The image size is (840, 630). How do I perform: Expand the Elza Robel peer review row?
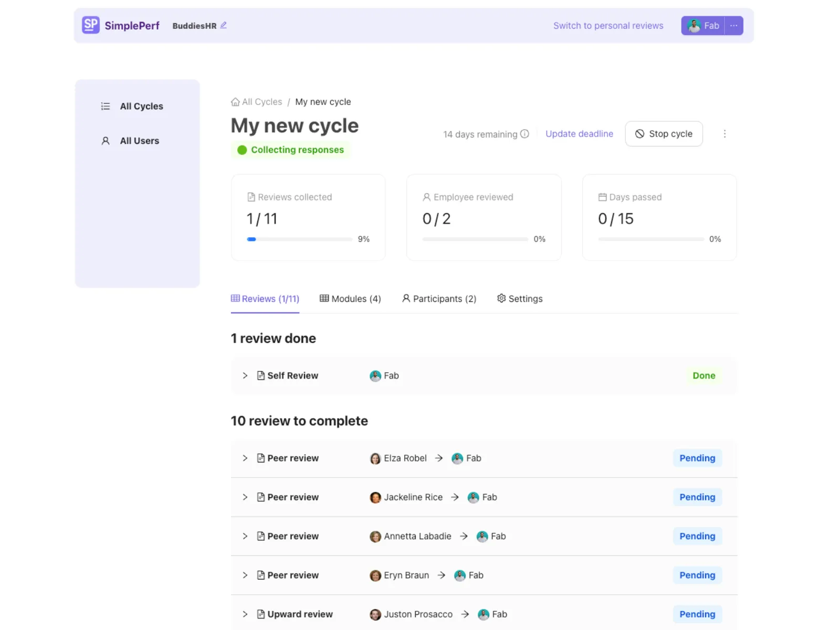pyautogui.click(x=245, y=458)
